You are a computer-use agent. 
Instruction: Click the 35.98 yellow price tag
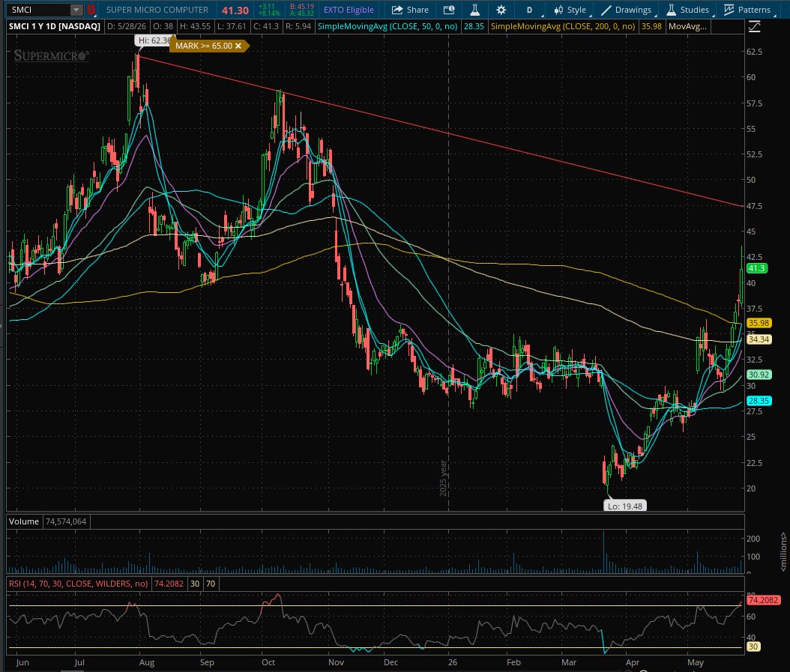point(759,323)
